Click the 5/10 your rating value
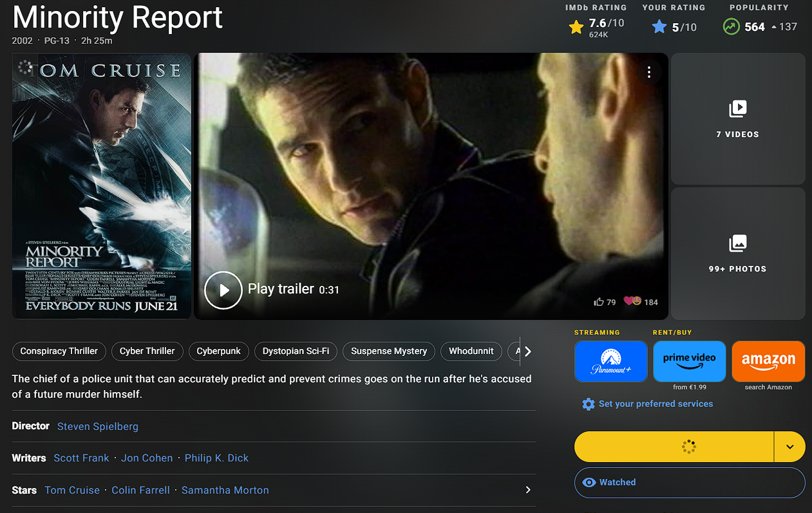The width and height of the screenshot is (812, 513). click(x=685, y=28)
